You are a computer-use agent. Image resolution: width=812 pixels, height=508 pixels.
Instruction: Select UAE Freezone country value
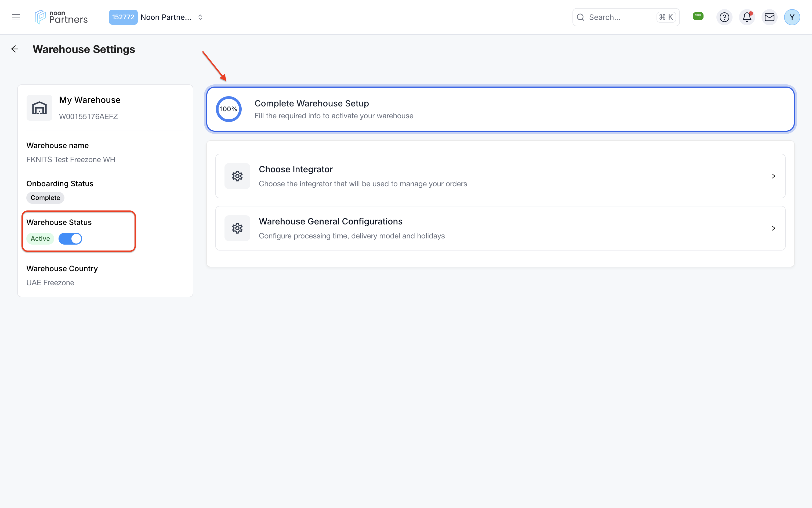pos(50,282)
